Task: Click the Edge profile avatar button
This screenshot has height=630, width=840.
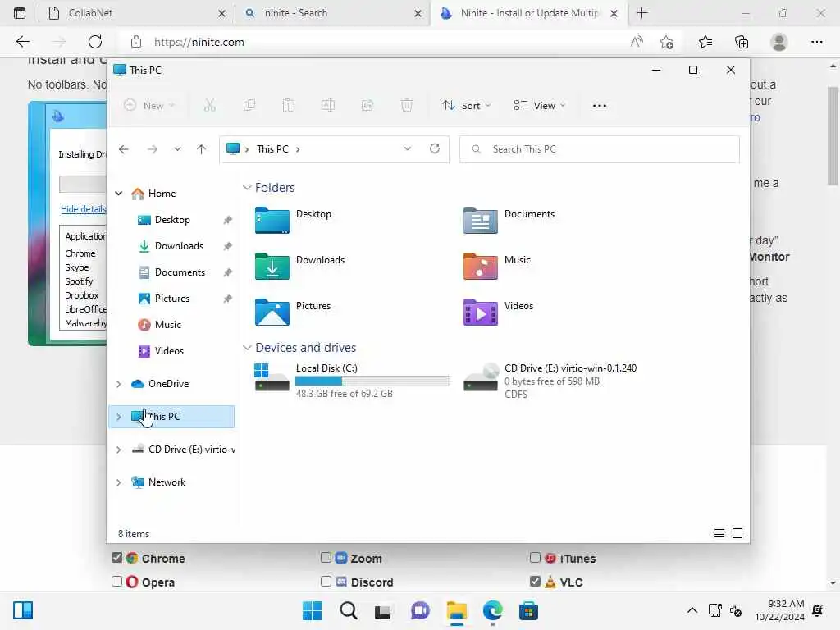Action: (x=779, y=42)
